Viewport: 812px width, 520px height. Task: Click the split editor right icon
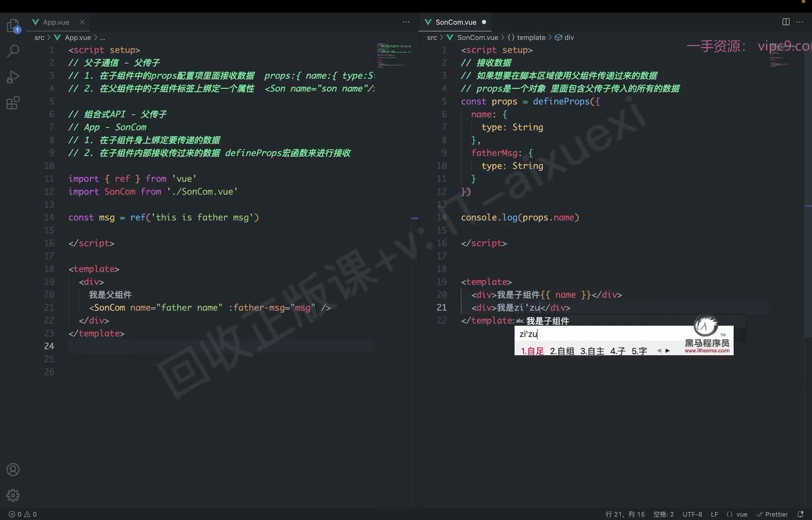coord(786,22)
